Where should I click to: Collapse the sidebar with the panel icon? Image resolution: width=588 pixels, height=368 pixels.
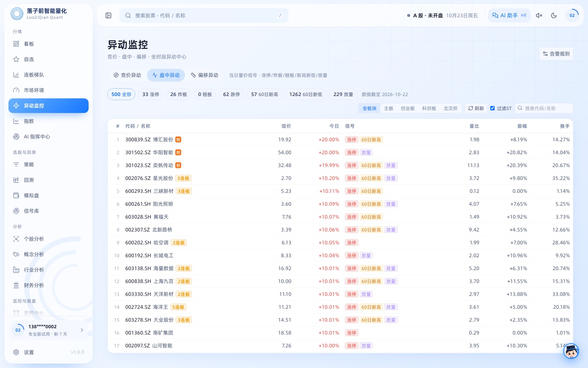pyautogui.click(x=108, y=15)
